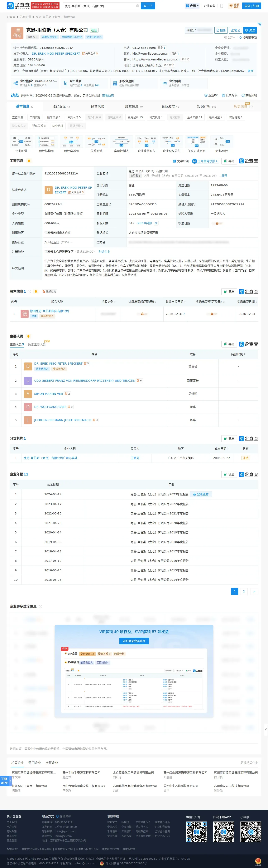Open the 发票抬头 invoice header tool
The height and width of the screenshot is (868, 268).
[230, 95]
